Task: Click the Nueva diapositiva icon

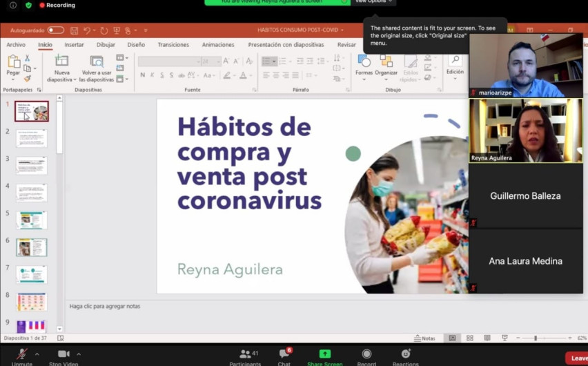Action: 61,61
